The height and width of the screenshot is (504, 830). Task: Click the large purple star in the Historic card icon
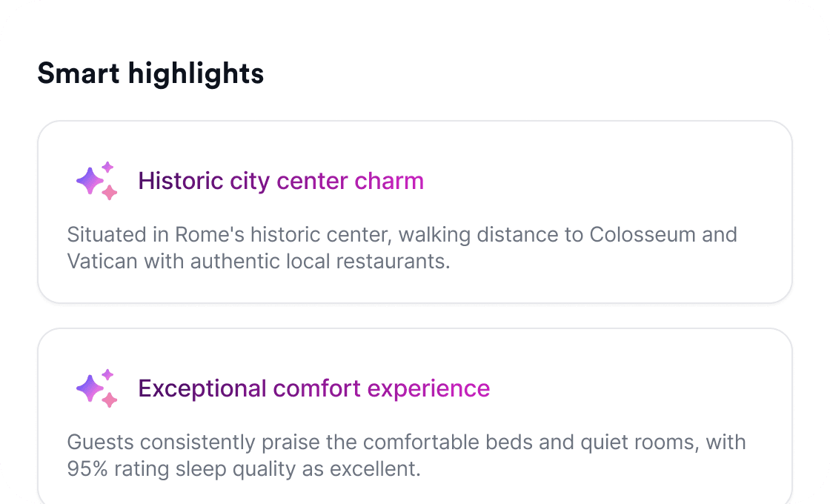point(89,181)
